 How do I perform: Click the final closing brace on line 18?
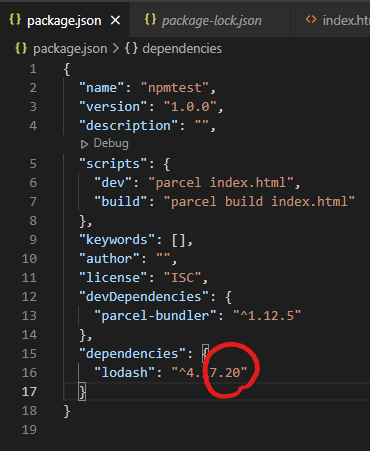pyautogui.click(x=67, y=411)
